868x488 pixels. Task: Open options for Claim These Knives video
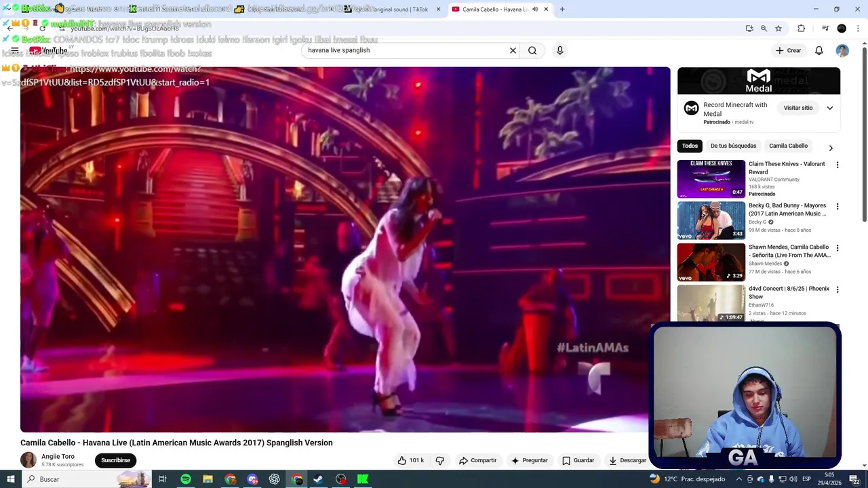pos(837,165)
